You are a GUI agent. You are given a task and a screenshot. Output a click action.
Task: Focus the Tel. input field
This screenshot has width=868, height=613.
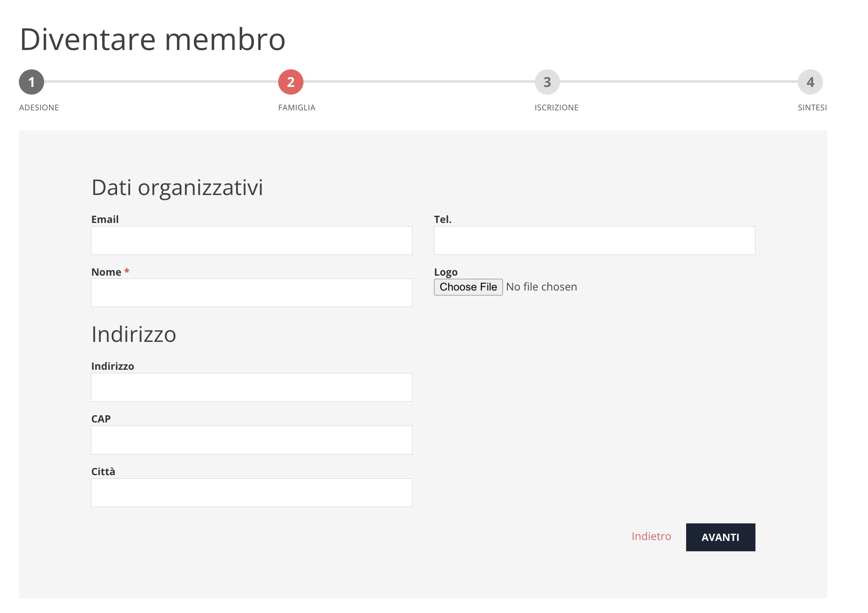click(594, 240)
